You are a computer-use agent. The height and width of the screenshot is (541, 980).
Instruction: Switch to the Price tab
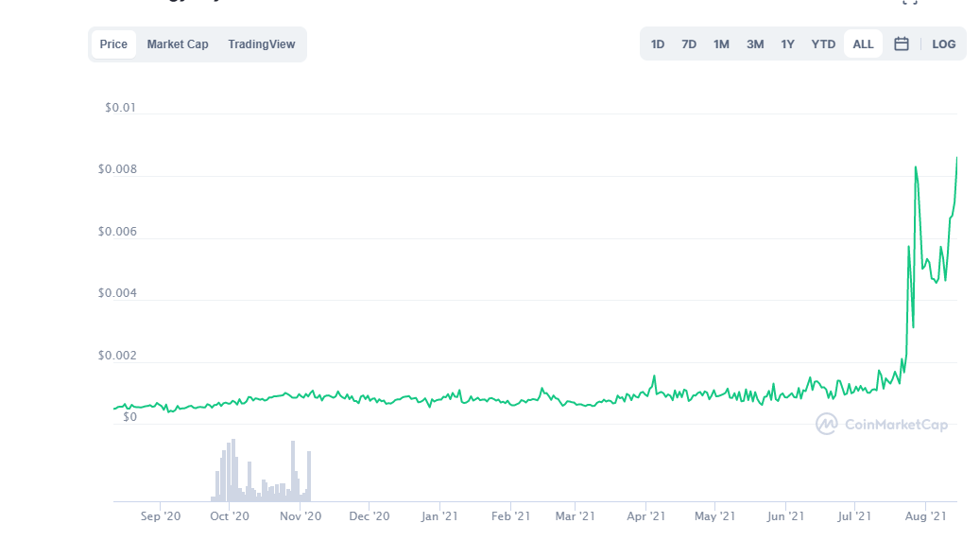tap(113, 44)
